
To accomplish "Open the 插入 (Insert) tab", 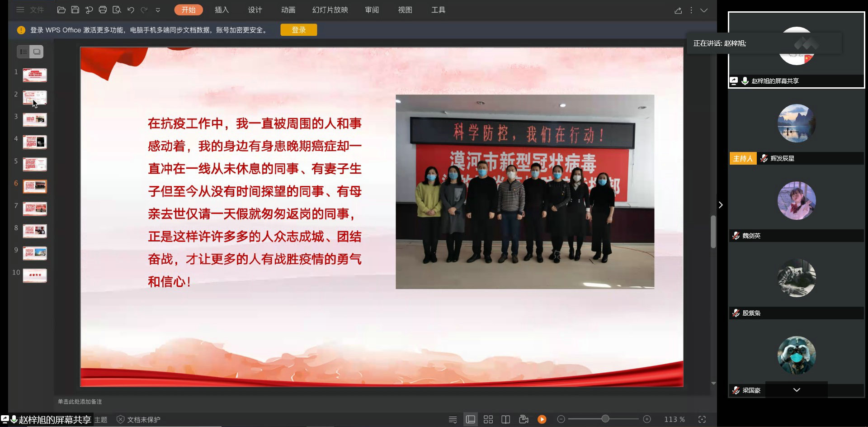I will pyautogui.click(x=222, y=10).
